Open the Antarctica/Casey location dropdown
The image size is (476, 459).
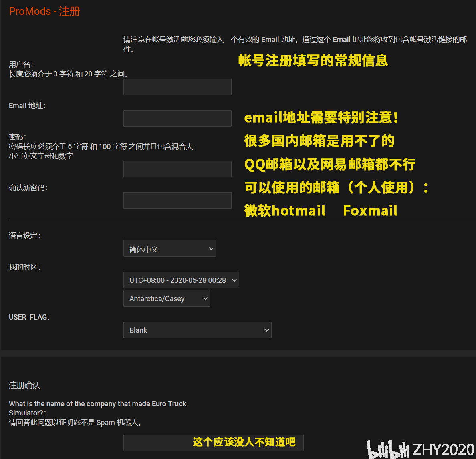tap(167, 298)
